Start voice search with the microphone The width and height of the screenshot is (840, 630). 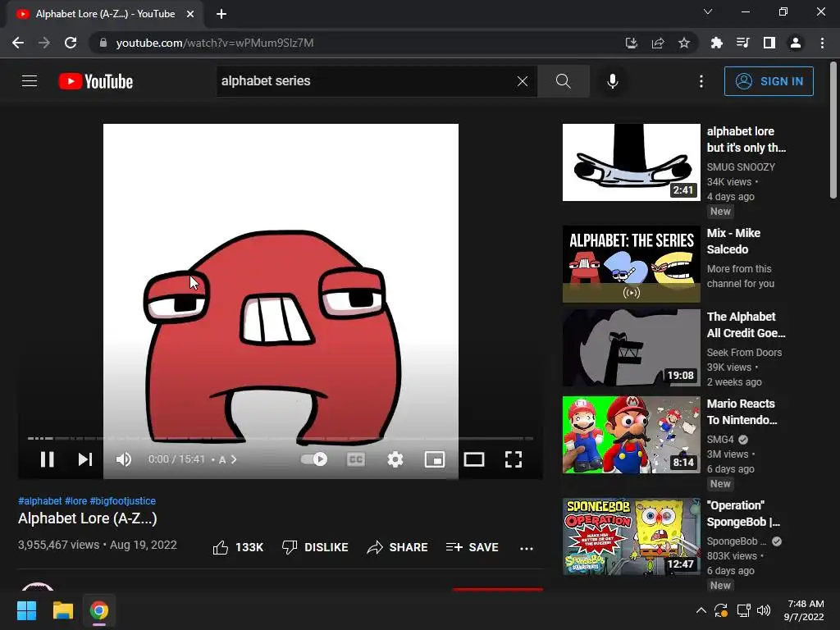612,81
